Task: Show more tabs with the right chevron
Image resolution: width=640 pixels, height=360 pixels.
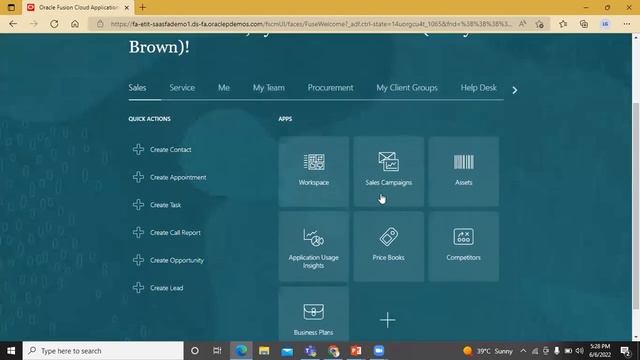Action: 515,90
